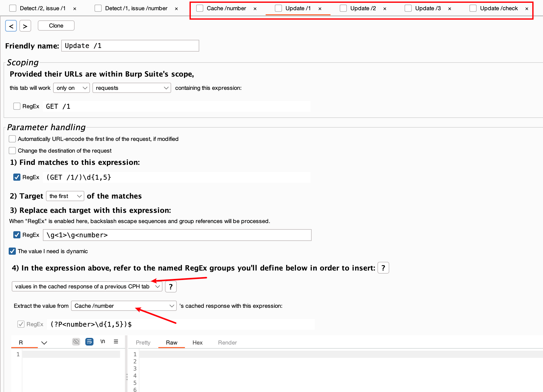This screenshot has height=392, width=543.
Task: Toggle the blue line-wrap icon
Action: click(89, 341)
